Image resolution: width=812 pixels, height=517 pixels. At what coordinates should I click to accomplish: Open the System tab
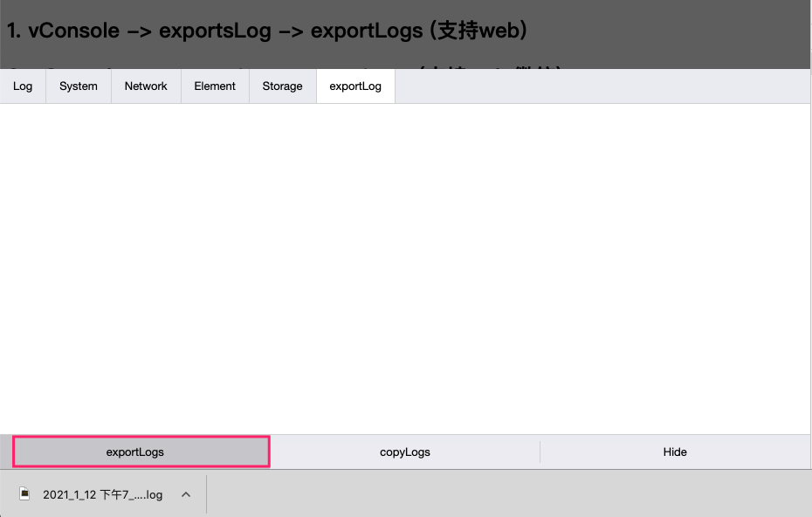click(x=79, y=86)
